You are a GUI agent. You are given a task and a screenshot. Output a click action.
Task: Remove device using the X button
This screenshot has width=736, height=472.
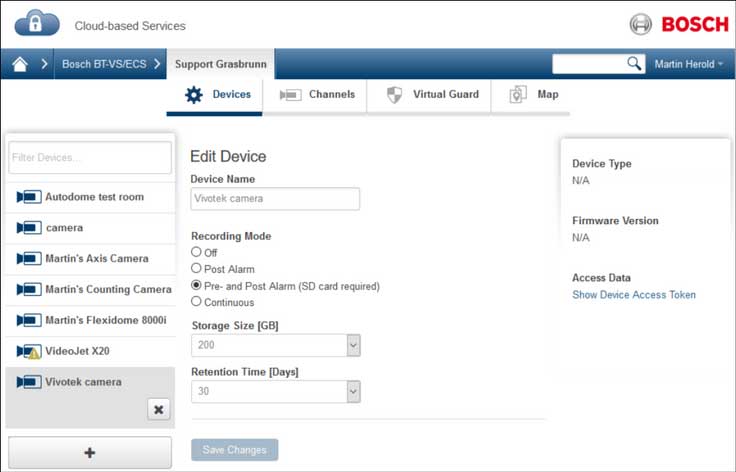(x=159, y=409)
